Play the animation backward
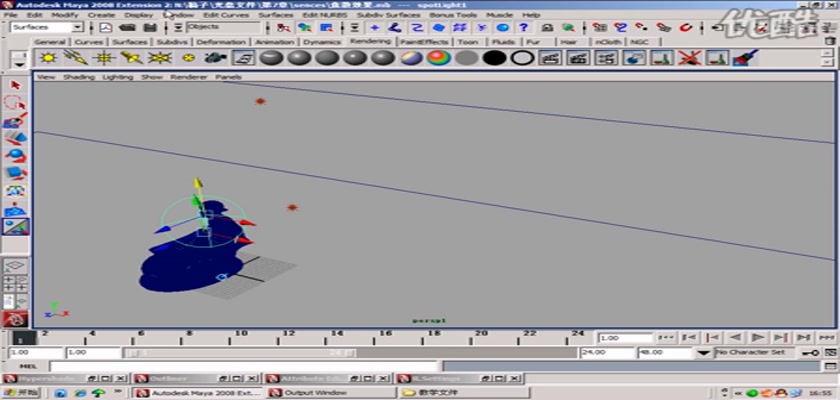840x400 pixels. click(735, 337)
